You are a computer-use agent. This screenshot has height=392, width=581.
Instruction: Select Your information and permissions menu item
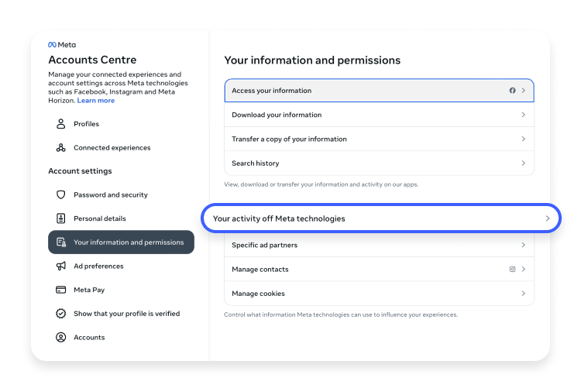[121, 242]
